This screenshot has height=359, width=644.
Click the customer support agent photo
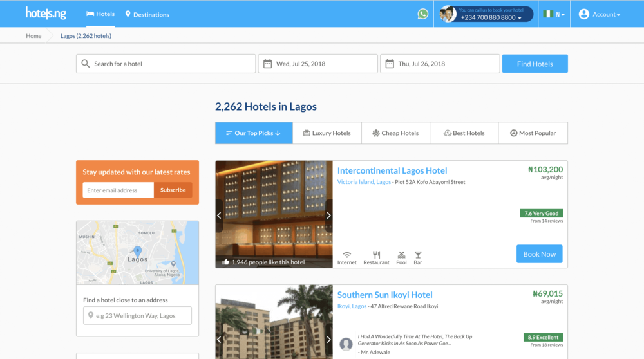(x=448, y=14)
